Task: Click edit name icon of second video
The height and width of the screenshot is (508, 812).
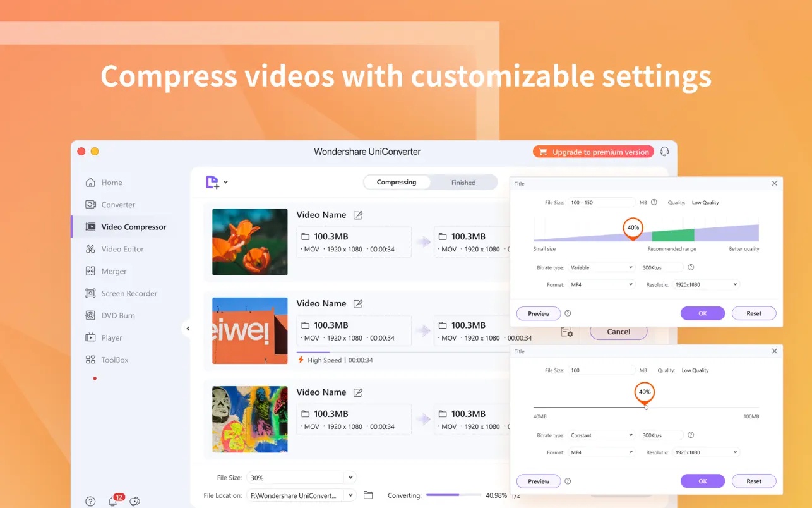Action: coord(358,303)
